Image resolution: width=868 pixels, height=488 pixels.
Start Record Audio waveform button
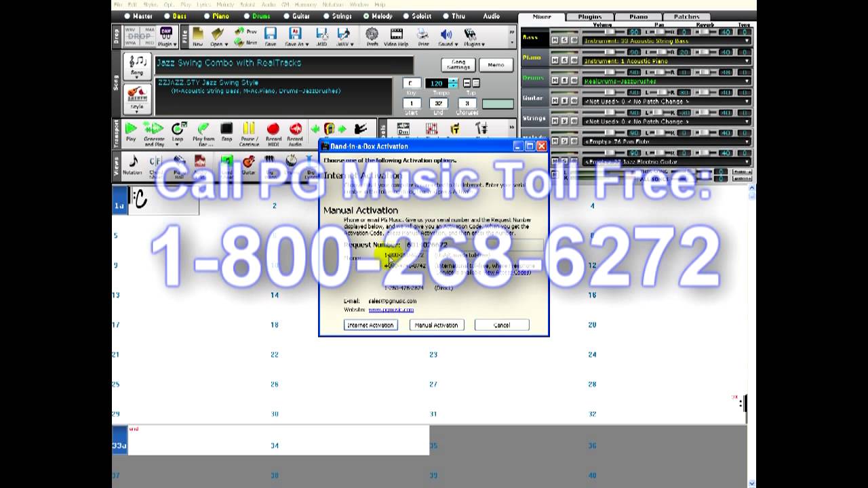click(296, 133)
